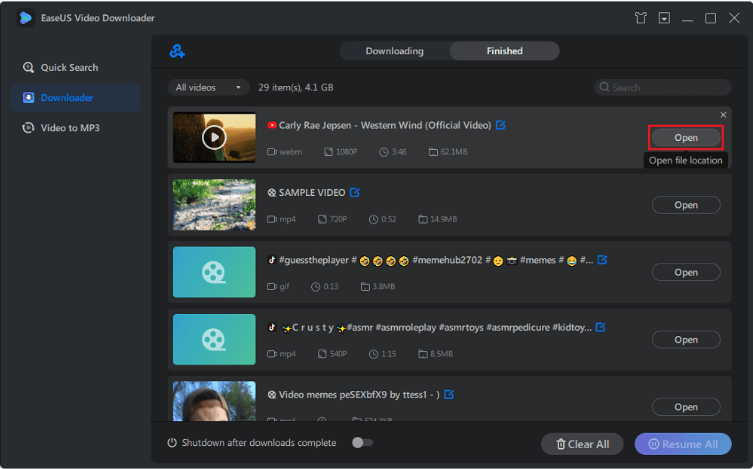Remove the Carly Rae Jepsen item with X

(723, 115)
